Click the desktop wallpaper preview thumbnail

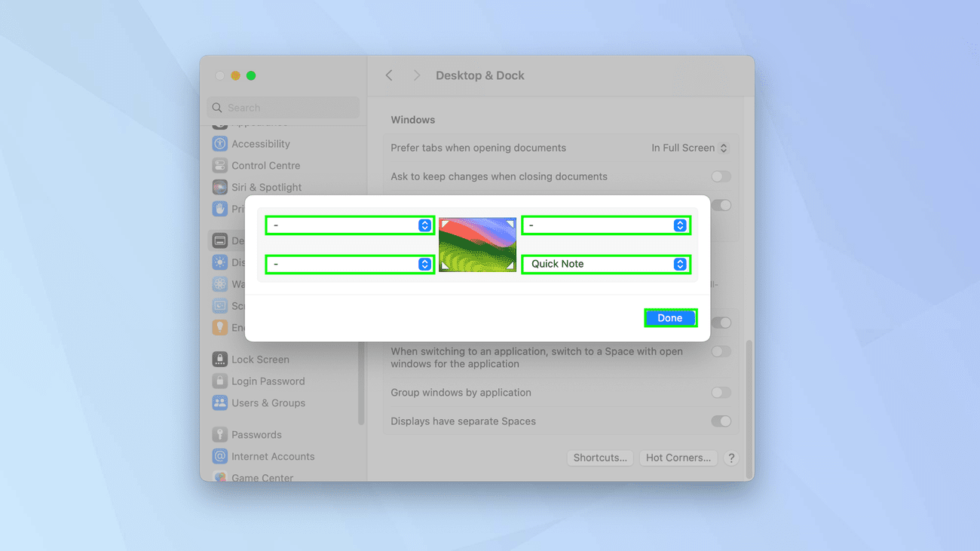click(478, 244)
